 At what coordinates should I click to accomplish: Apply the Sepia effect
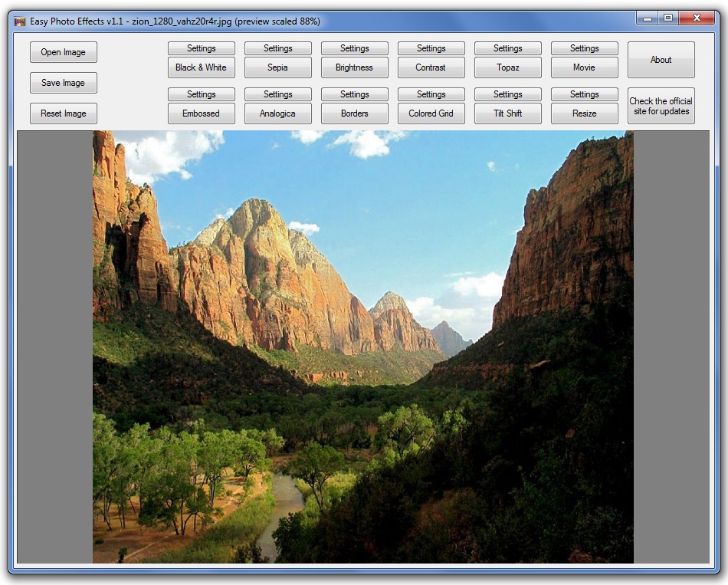(x=277, y=67)
